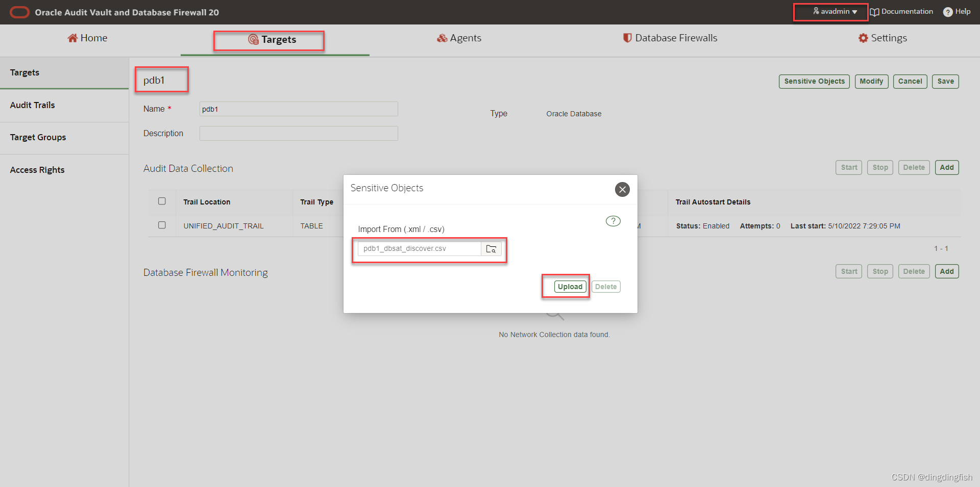Click the Oracle logo icon
Image resolution: width=980 pixels, height=487 pixels.
click(19, 12)
